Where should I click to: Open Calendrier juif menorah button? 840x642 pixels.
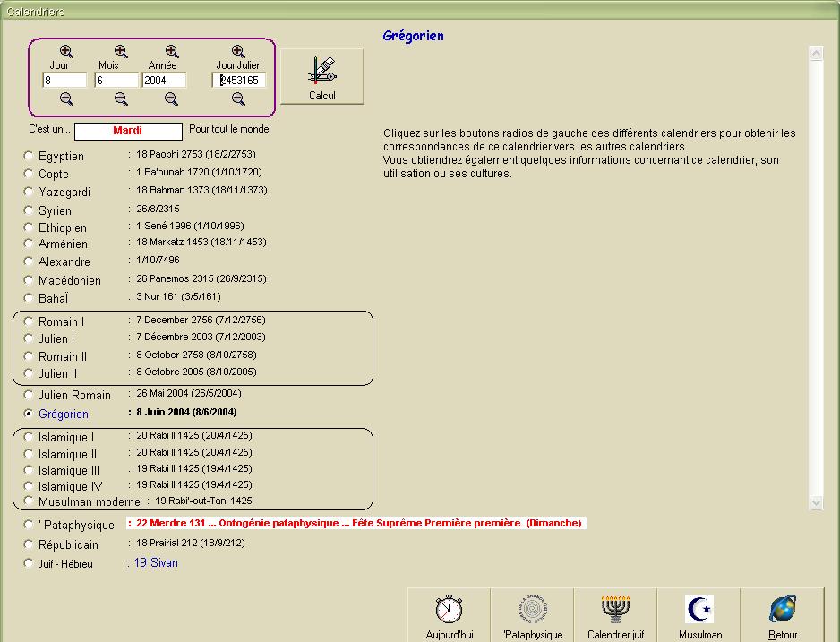pyautogui.click(x=615, y=615)
